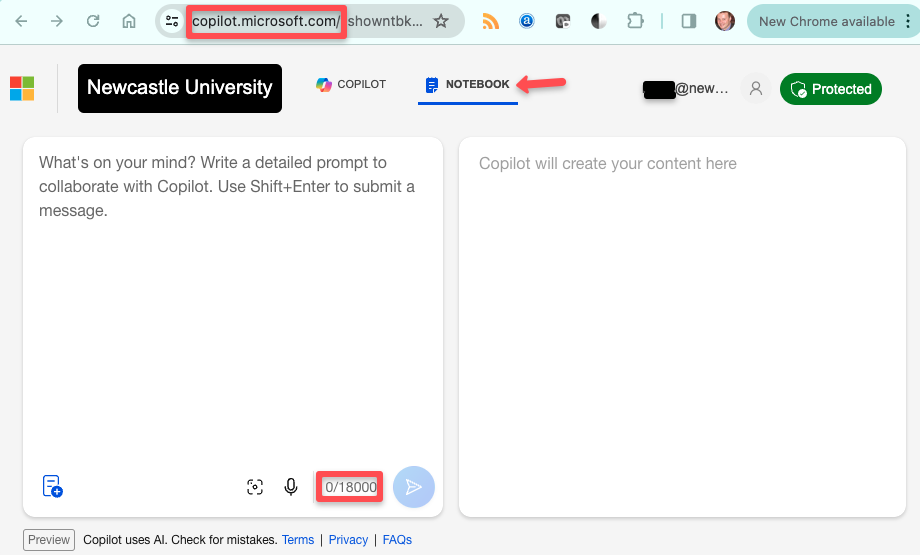
Task: Select the Notebook tab
Action: coord(467,85)
